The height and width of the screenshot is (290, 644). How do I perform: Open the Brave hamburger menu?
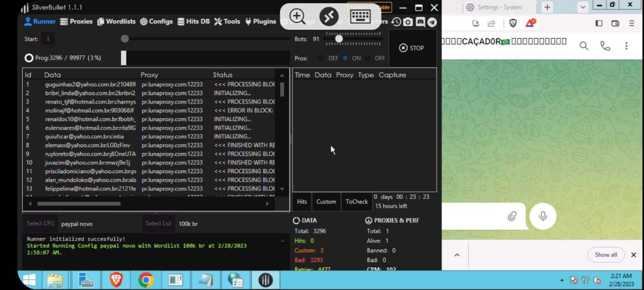(x=631, y=23)
